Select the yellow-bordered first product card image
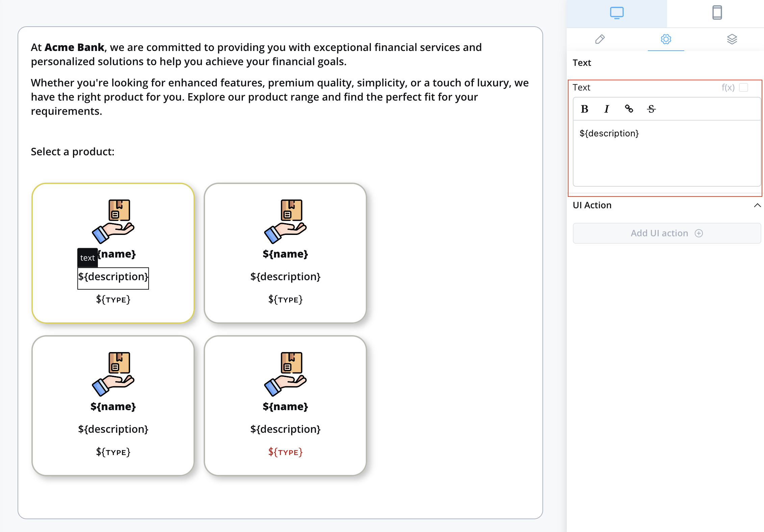The image size is (764, 532). click(x=113, y=221)
